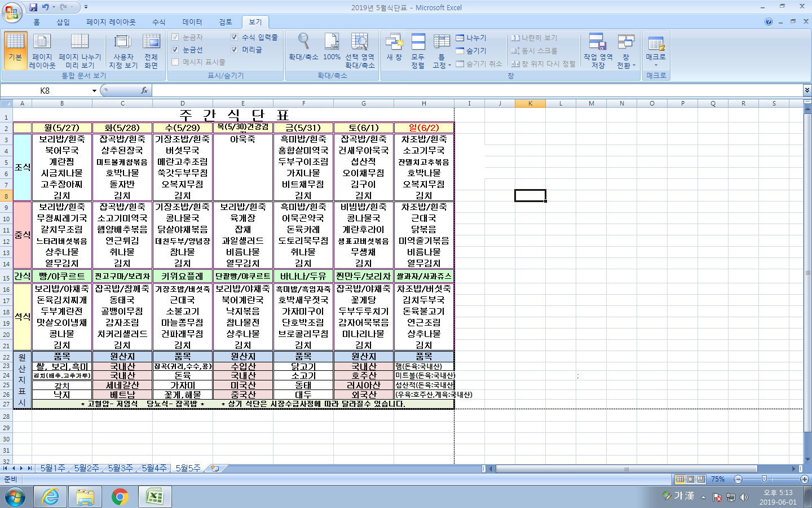The height and width of the screenshot is (508, 812).
Task: Toggle the formula bar checkbox
Action: (235, 37)
